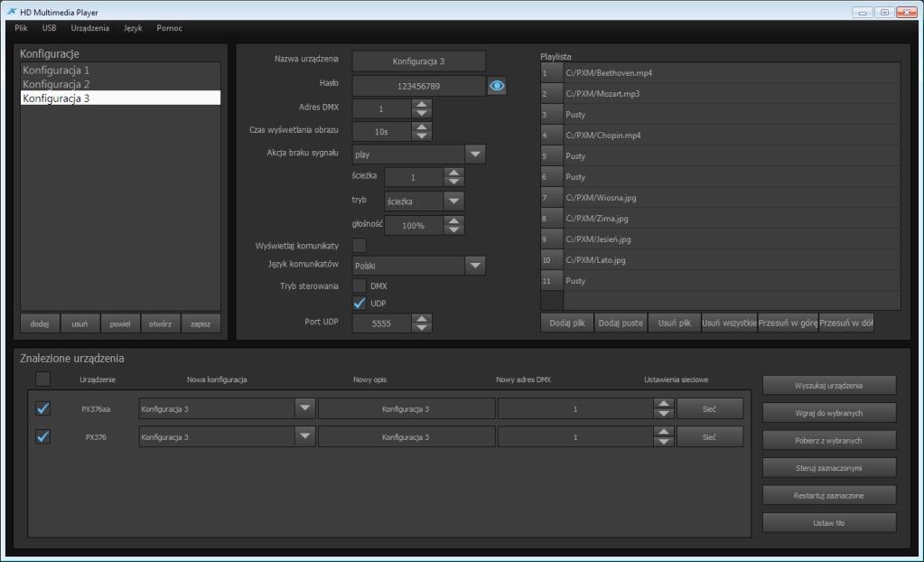Click Usuń wszystkie playlist button

pos(729,323)
